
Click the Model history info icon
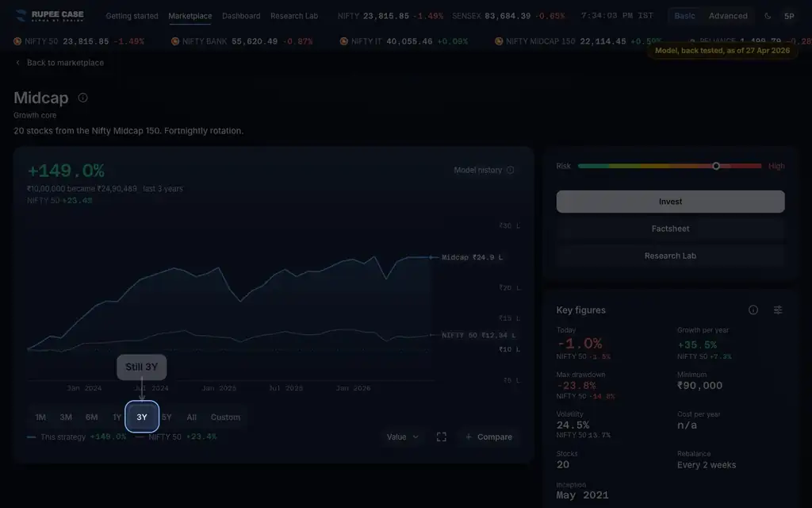click(510, 170)
